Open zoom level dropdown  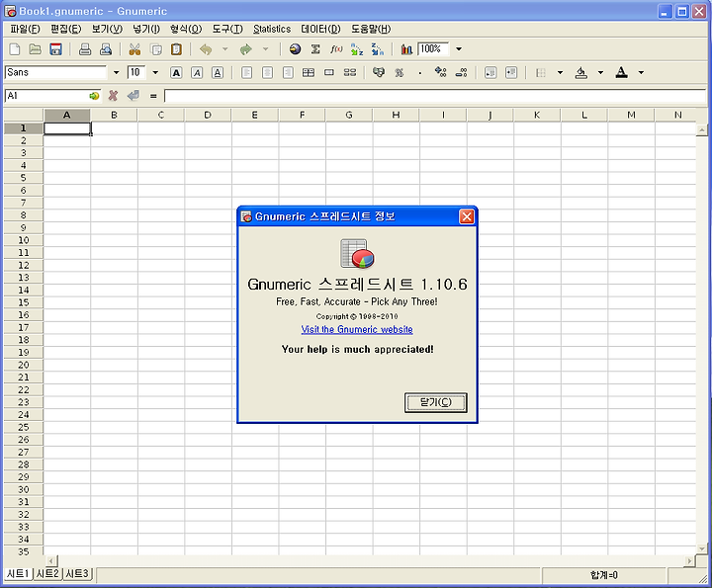click(x=459, y=49)
